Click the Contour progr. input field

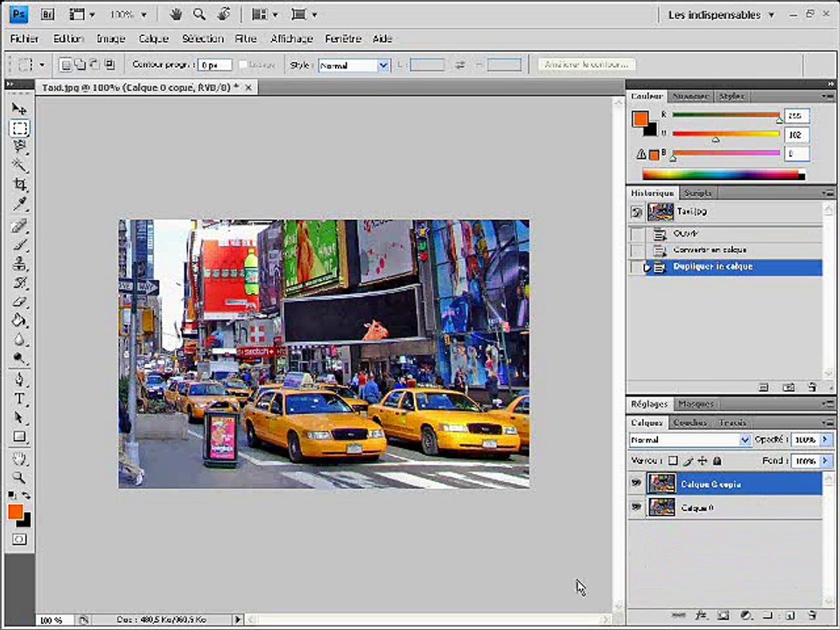[x=215, y=65]
